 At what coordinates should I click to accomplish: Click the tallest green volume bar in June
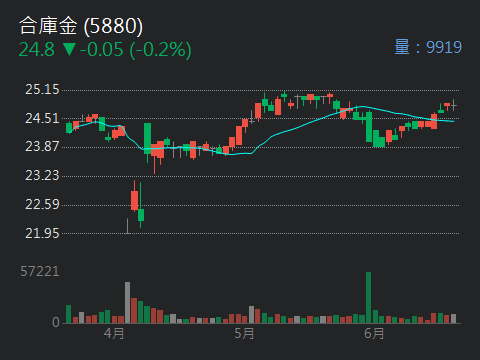368,298
